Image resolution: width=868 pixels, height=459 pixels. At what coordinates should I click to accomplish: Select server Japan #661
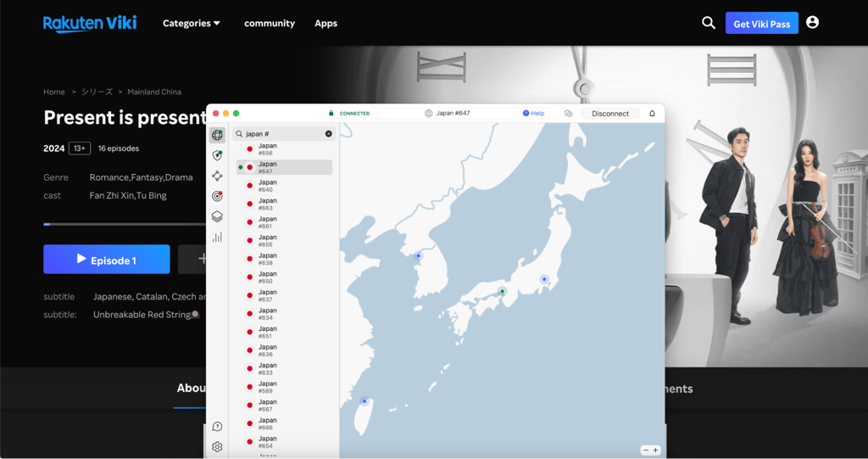coord(284,222)
